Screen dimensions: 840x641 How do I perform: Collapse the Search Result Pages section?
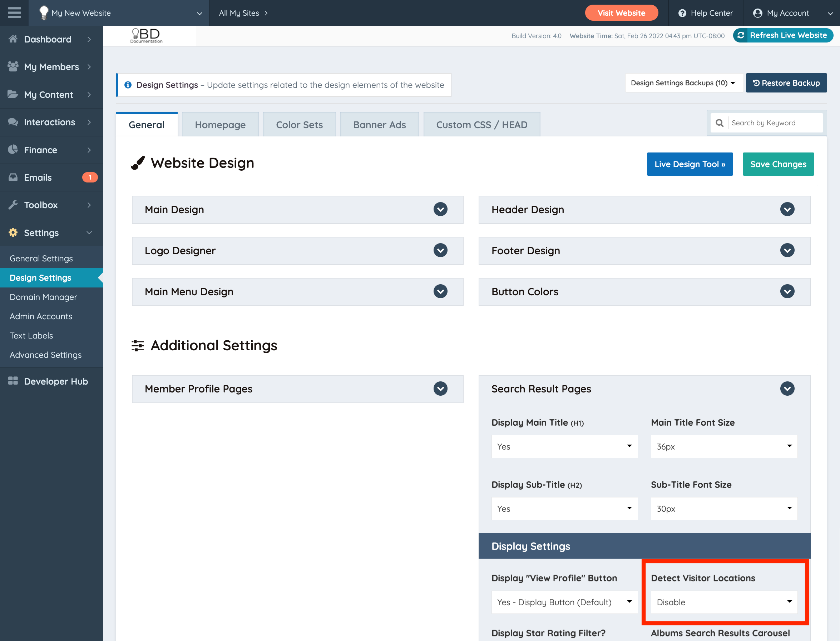click(787, 389)
